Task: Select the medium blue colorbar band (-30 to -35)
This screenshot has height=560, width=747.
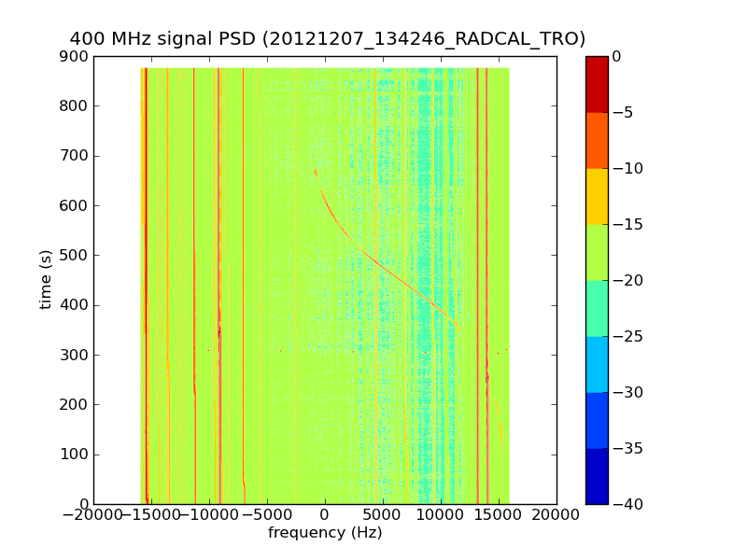Action: point(596,420)
